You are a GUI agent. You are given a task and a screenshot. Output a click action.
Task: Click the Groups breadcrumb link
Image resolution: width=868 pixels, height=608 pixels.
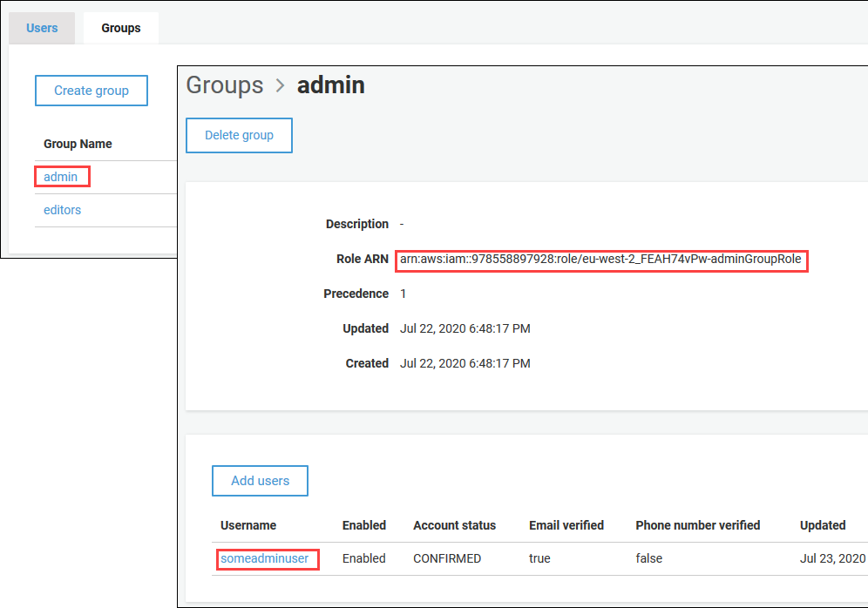[224, 84]
